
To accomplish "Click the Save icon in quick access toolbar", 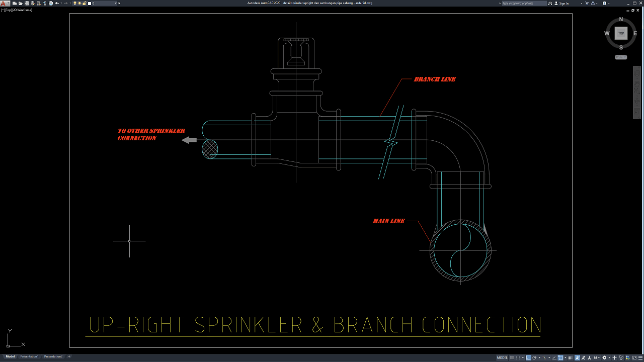I will pyautogui.click(x=27, y=3).
